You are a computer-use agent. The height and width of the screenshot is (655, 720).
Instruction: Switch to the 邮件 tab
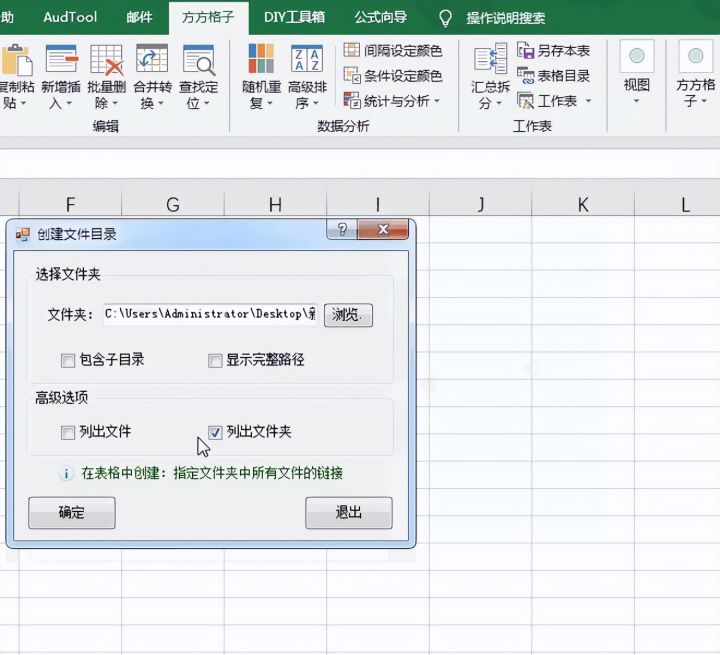pyautogui.click(x=139, y=17)
